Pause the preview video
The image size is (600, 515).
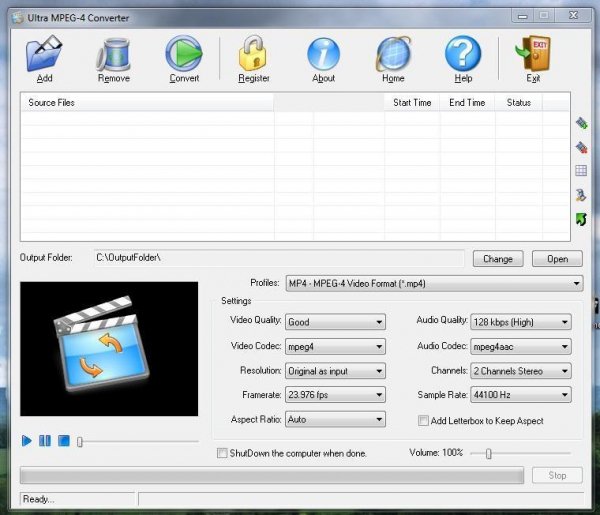click(x=45, y=441)
